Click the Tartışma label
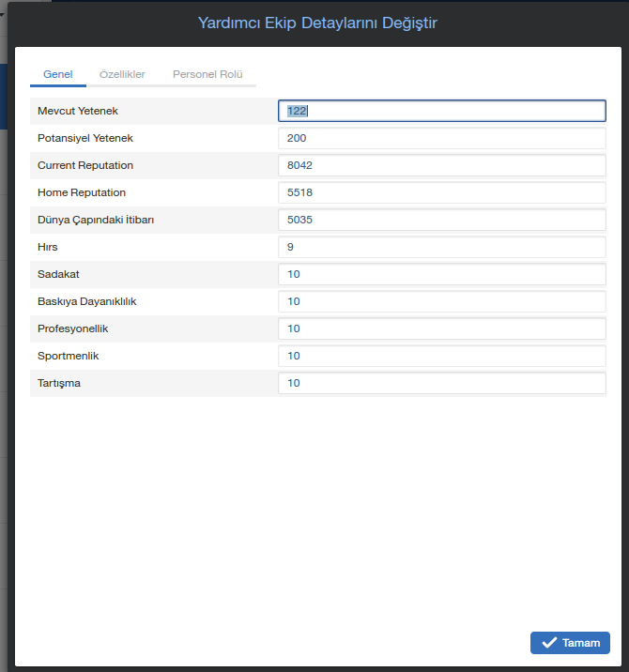The height and width of the screenshot is (672, 629). (59, 383)
